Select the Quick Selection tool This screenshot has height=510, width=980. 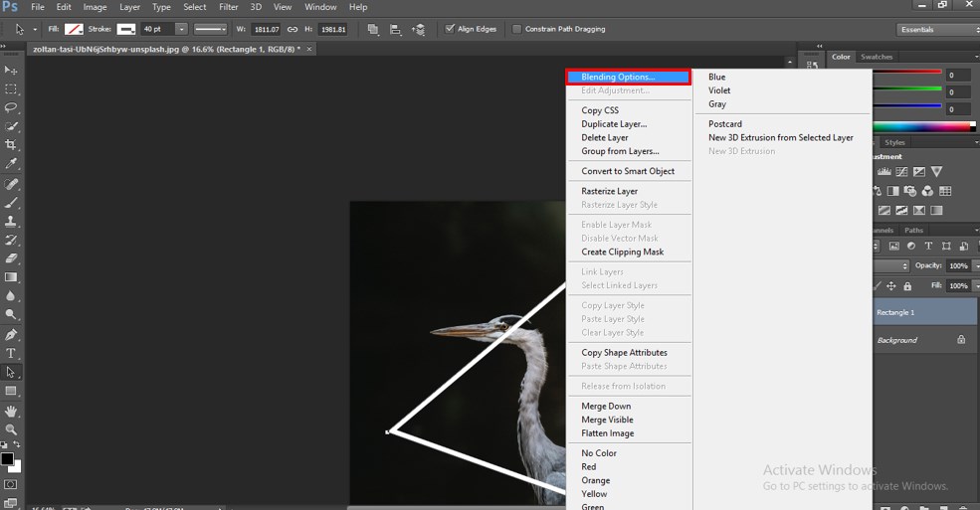[x=11, y=126]
